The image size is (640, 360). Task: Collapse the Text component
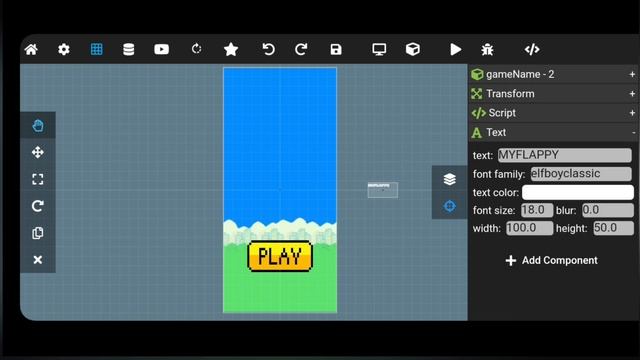tap(553, 133)
